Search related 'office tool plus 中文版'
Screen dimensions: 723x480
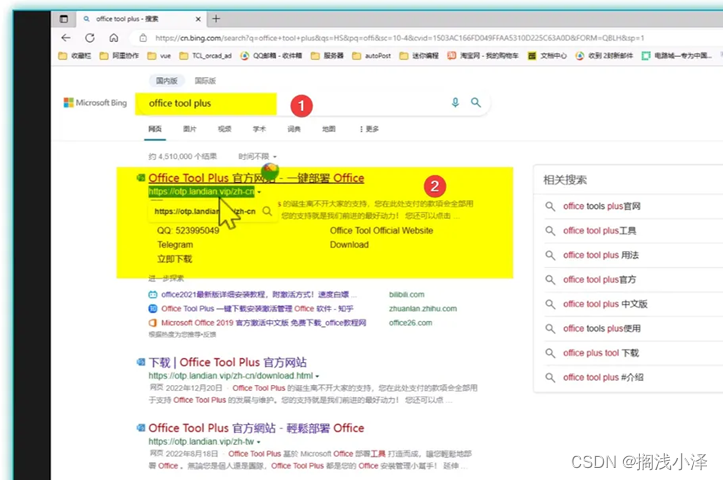(x=605, y=304)
